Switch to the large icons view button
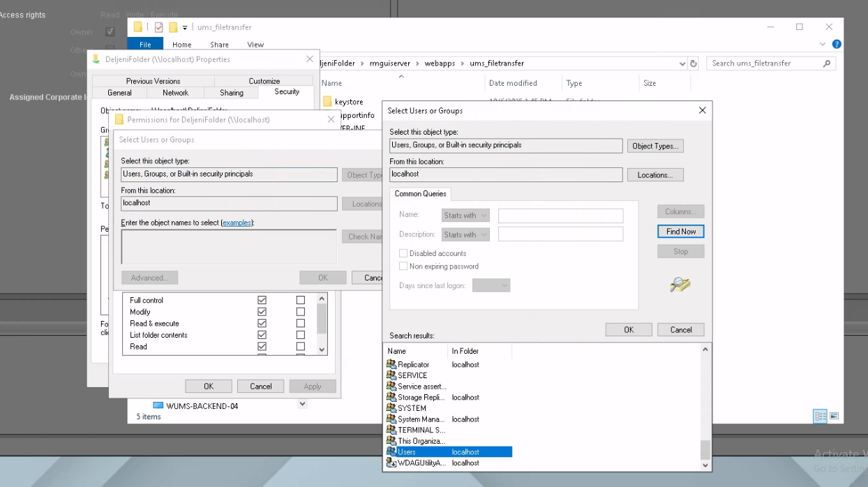Image resolution: width=868 pixels, height=487 pixels. [x=835, y=416]
